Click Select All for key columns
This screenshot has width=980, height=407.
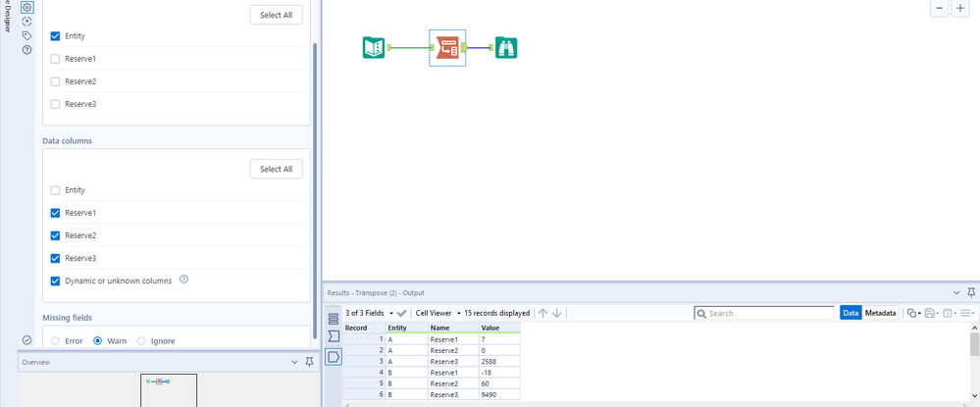pyautogui.click(x=277, y=15)
